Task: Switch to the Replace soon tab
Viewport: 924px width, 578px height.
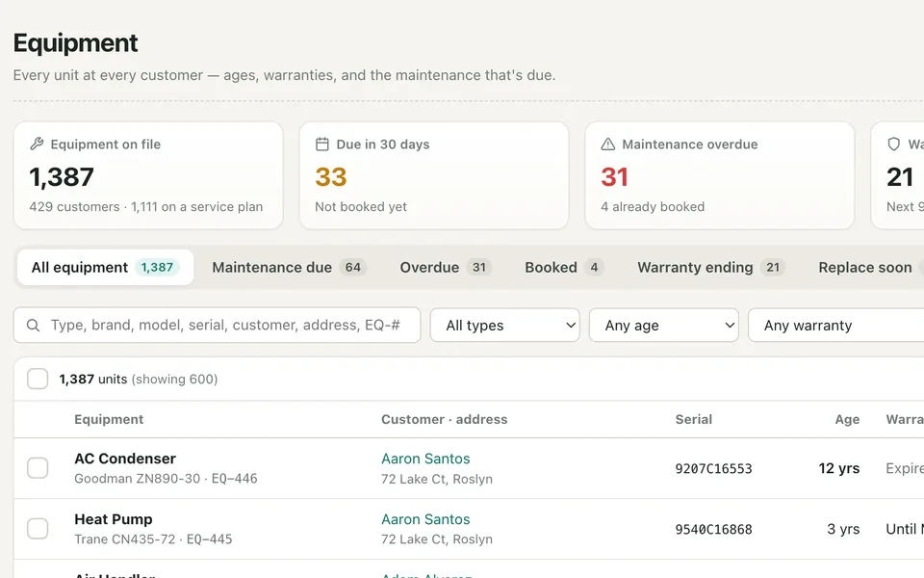Action: tap(865, 267)
